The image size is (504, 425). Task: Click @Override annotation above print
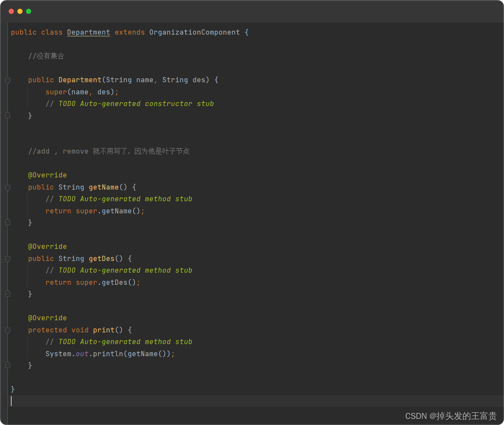click(47, 318)
